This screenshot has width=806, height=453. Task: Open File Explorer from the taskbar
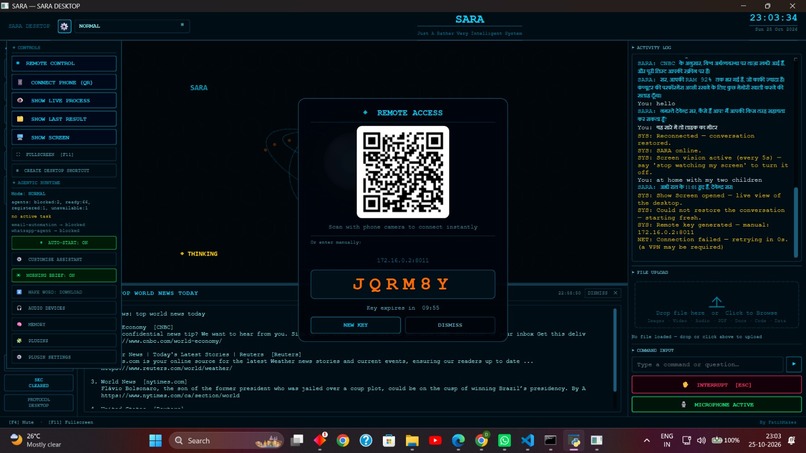click(412, 441)
